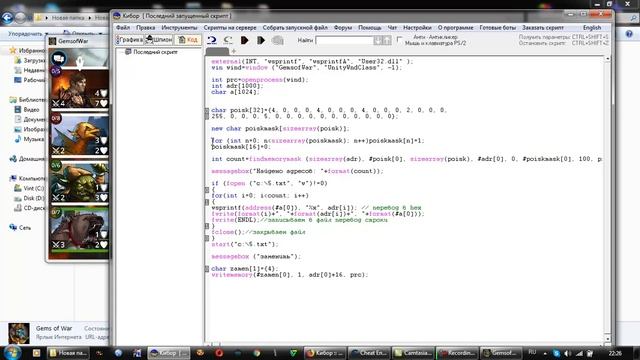Click the find-next down arrow button
This screenshot has height=360, width=640.
[378, 40]
